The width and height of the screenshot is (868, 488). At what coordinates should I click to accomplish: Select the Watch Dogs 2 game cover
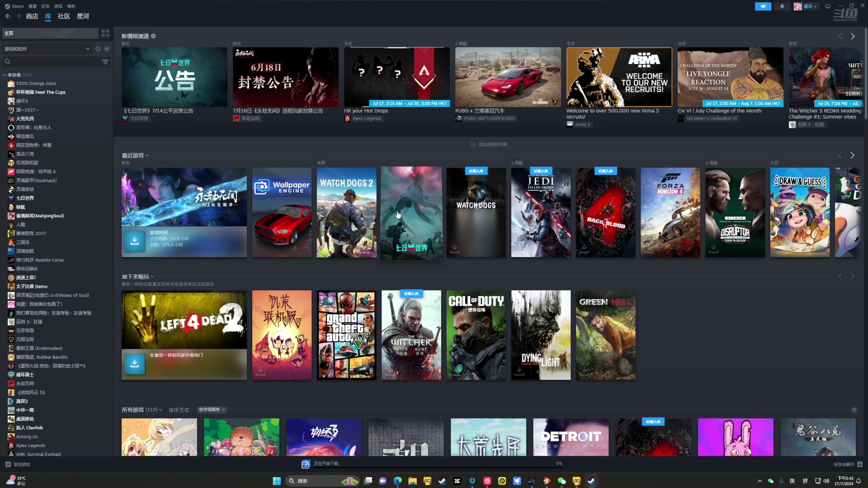click(346, 212)
